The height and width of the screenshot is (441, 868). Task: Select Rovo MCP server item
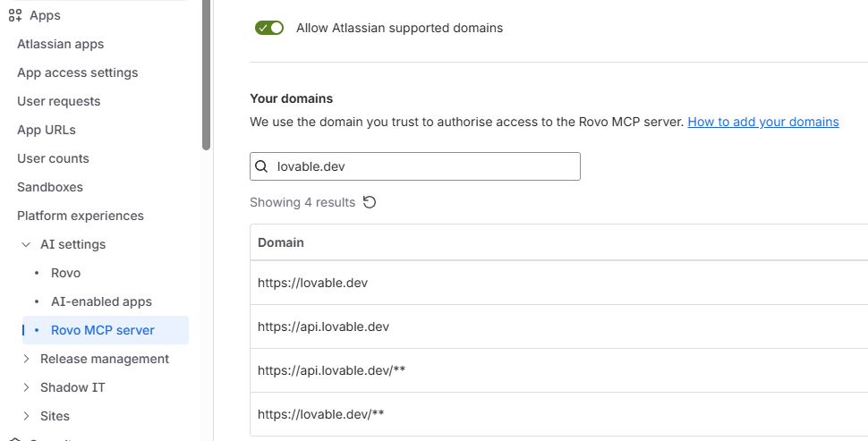coord(103,330)
